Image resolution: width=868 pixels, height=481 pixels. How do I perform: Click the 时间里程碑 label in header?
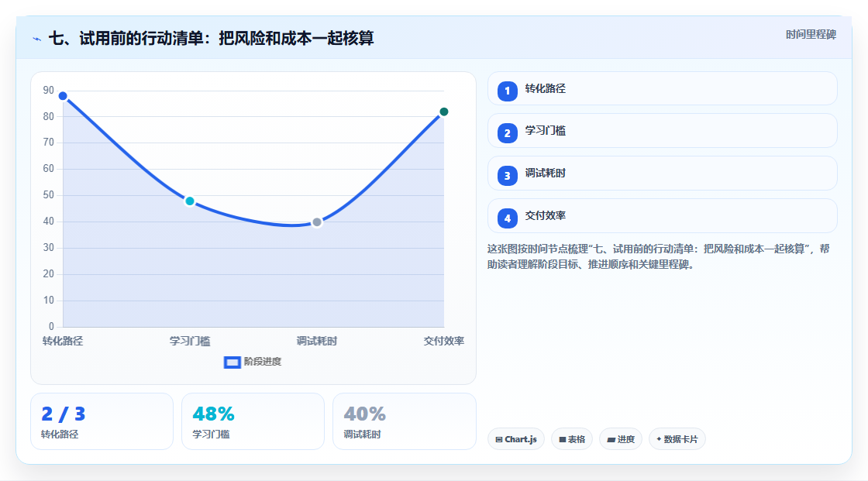[x=811, y=34]
